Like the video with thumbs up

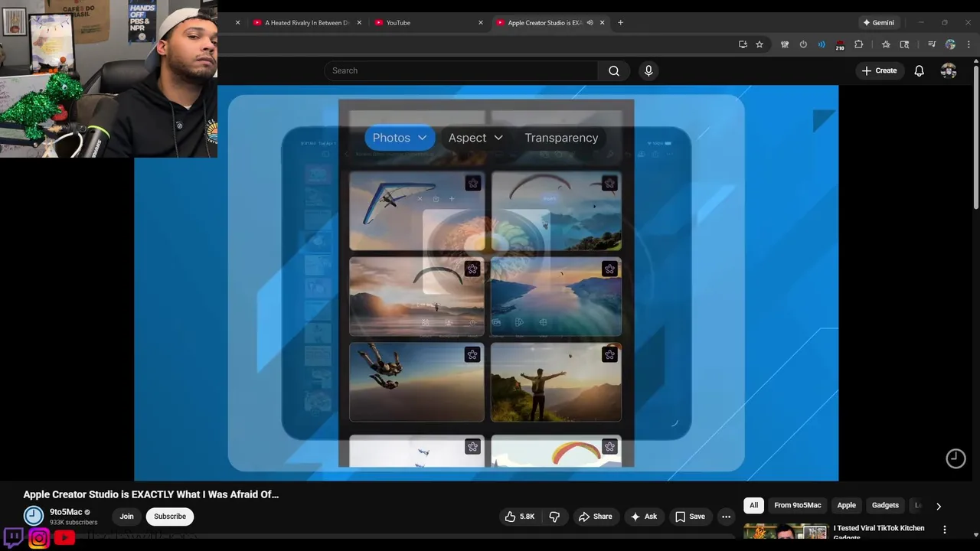coord(519,517)
